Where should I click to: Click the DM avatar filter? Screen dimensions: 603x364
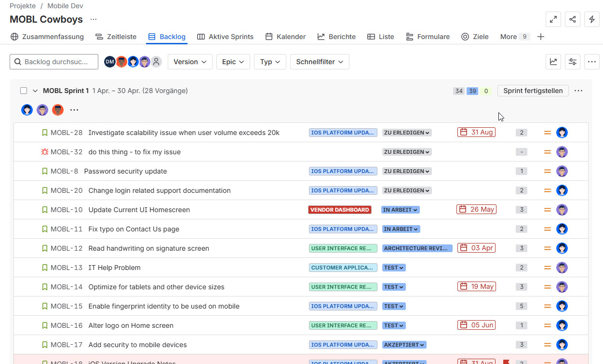(110, 62)
